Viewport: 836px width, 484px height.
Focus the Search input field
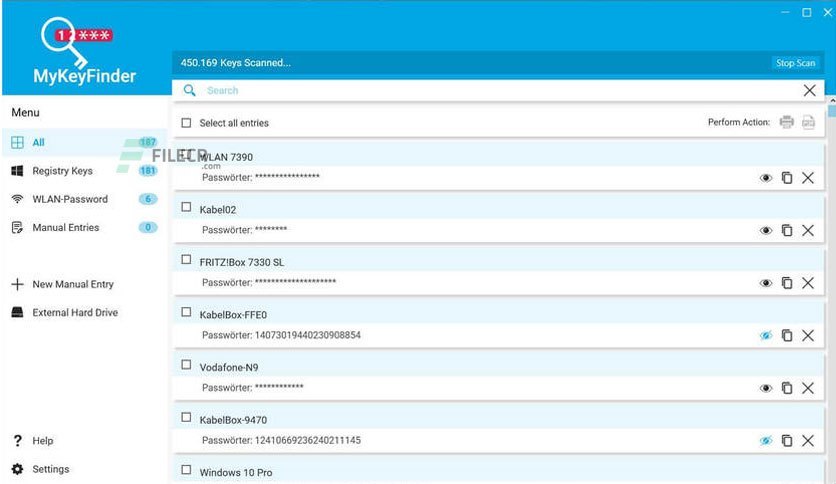pyautogui.click(x=501, y=91)
